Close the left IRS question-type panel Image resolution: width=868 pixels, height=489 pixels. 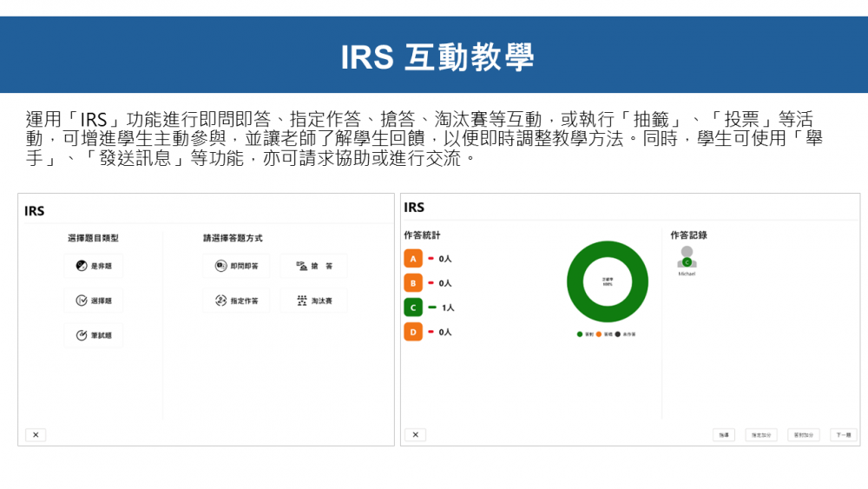(x=36, y=434)
